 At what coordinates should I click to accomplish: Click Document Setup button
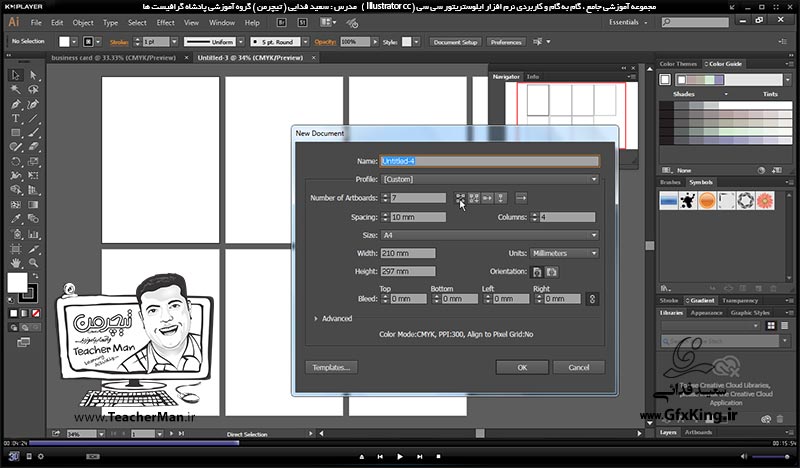[455, 42]
